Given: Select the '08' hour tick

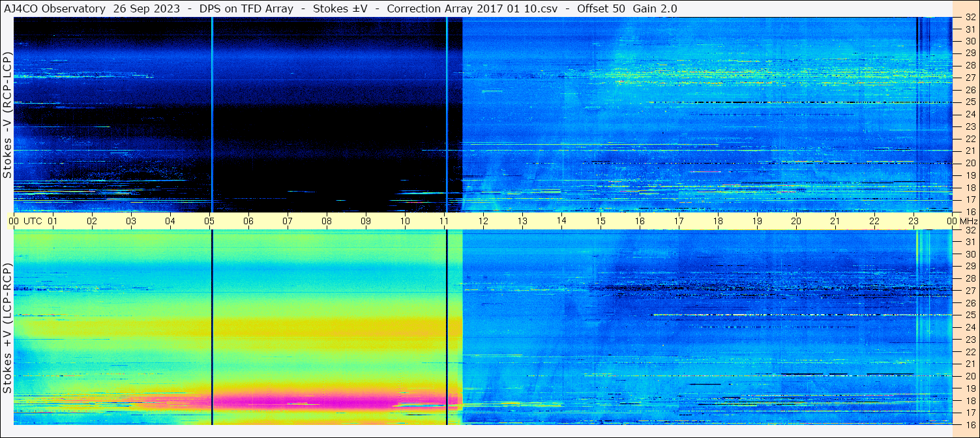Looking at the screenshot, I should pos(327,221).
